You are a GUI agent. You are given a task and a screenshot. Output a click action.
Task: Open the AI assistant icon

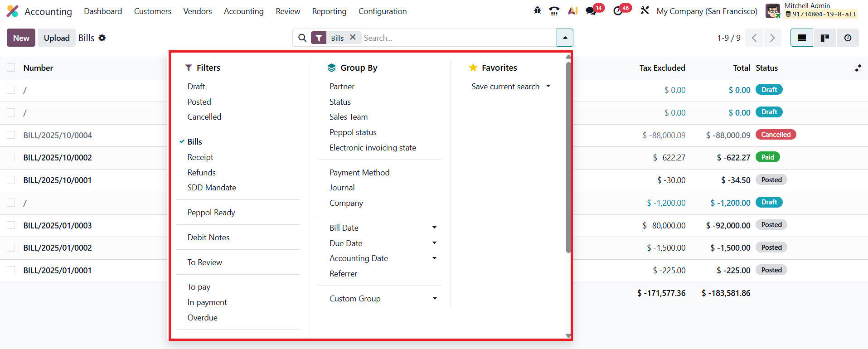[x=572, y=11]
